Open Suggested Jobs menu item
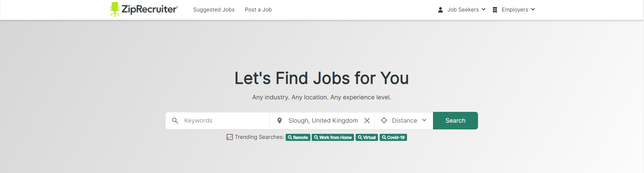 [x=214, y=10]
